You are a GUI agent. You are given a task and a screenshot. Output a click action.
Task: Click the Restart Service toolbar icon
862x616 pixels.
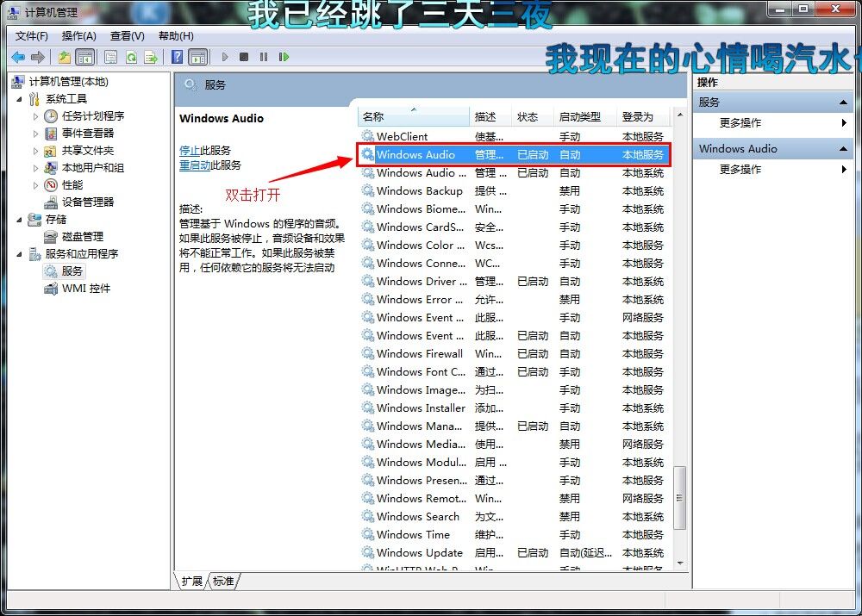click(x=282, y=57)
